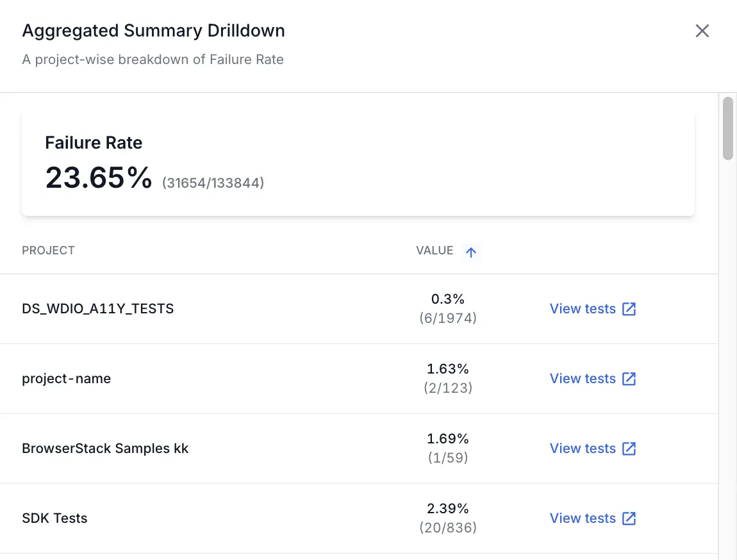Click the BrowserStack Samples kk project name
Viewport: 737px width, 560px height.
(x=105, y=449)
